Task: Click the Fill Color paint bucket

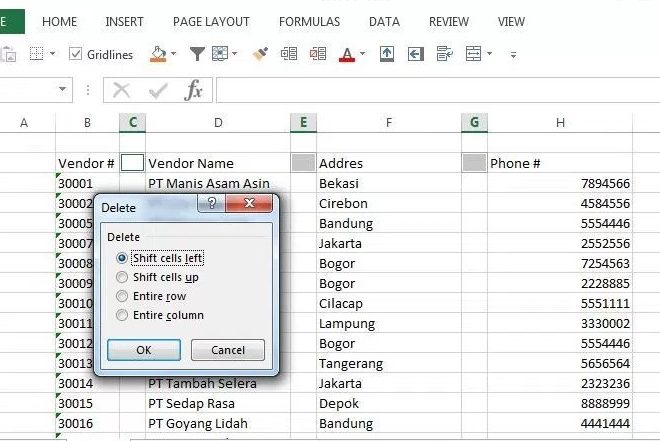Action: pyautogui.click(x=158, y=54)
